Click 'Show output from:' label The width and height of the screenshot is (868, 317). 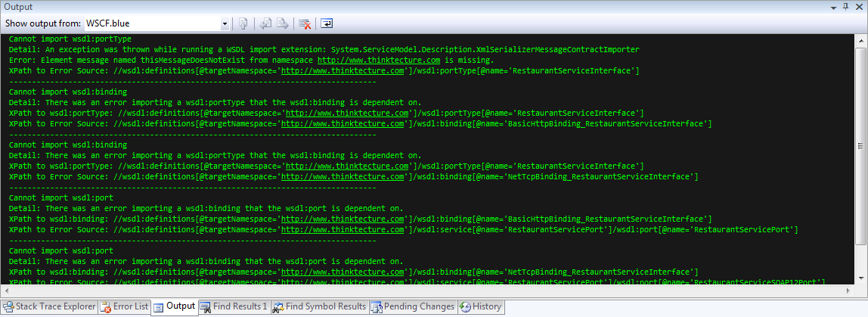tap(43, 23)
